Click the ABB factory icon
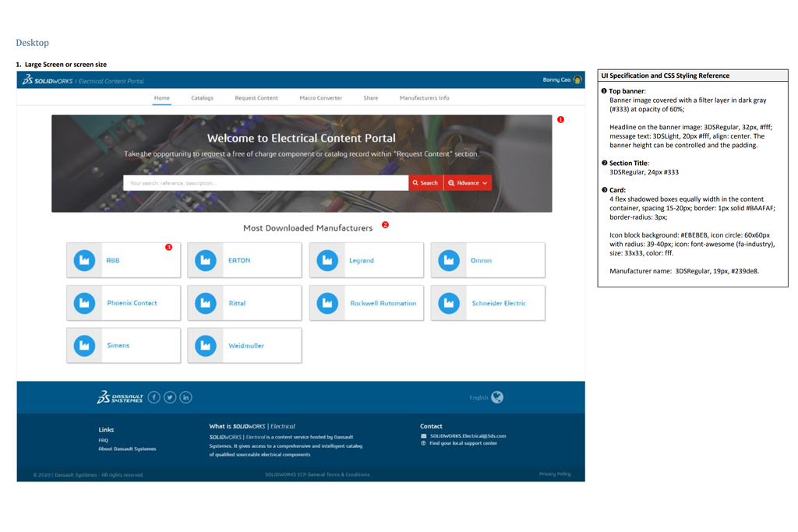Screen dimensions: 798x532 click(84, 260)
